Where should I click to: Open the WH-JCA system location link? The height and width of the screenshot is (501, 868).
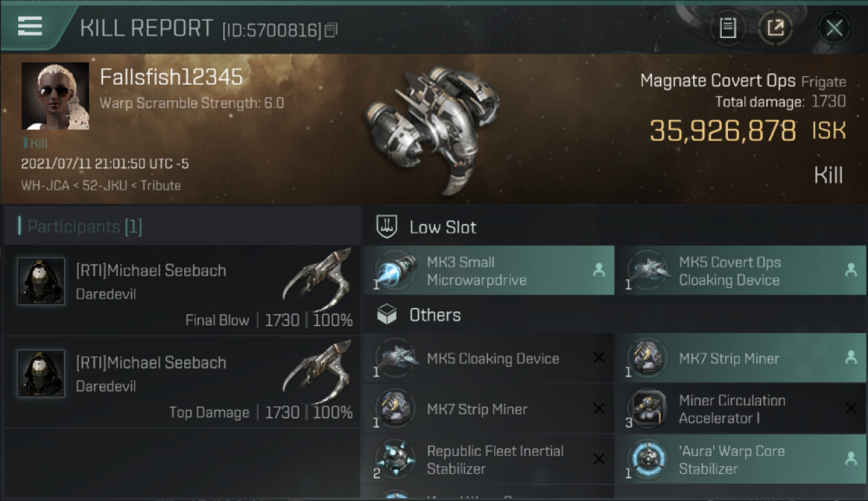44,186
